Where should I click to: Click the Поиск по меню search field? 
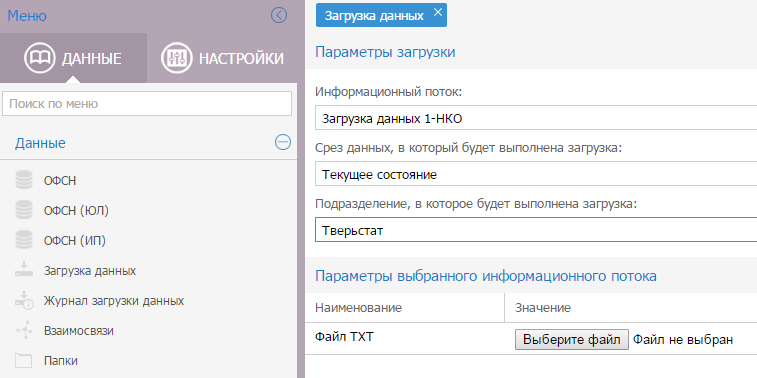pyautogui.click(x=147, y=104)
